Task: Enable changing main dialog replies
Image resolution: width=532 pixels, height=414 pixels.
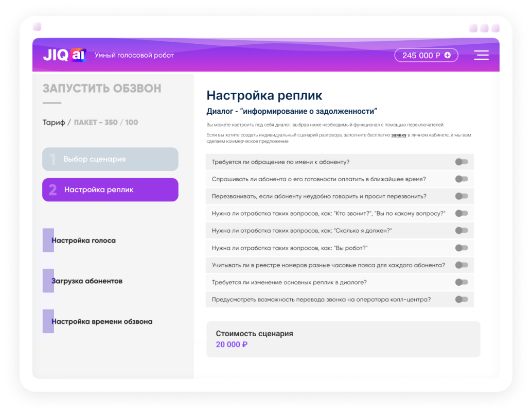Action: (x=462, y=282)
